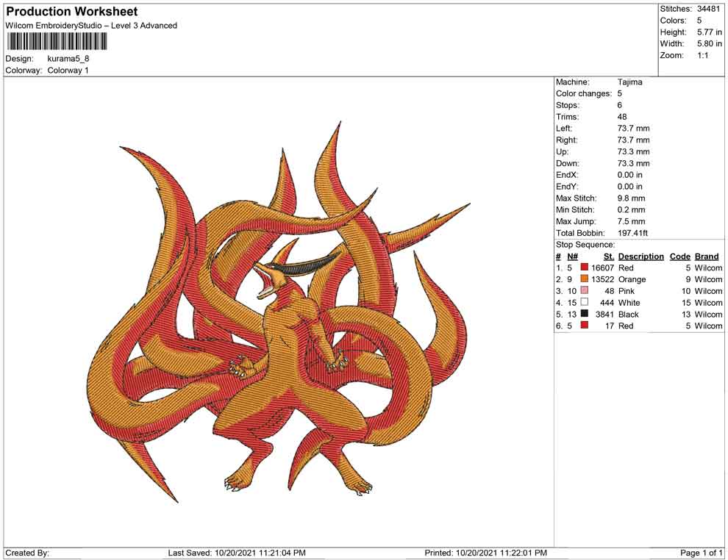The width and height of the screenshot is (728, 560).
Task: Select the stitch count 16607 for Red
Action: point(603,268)
